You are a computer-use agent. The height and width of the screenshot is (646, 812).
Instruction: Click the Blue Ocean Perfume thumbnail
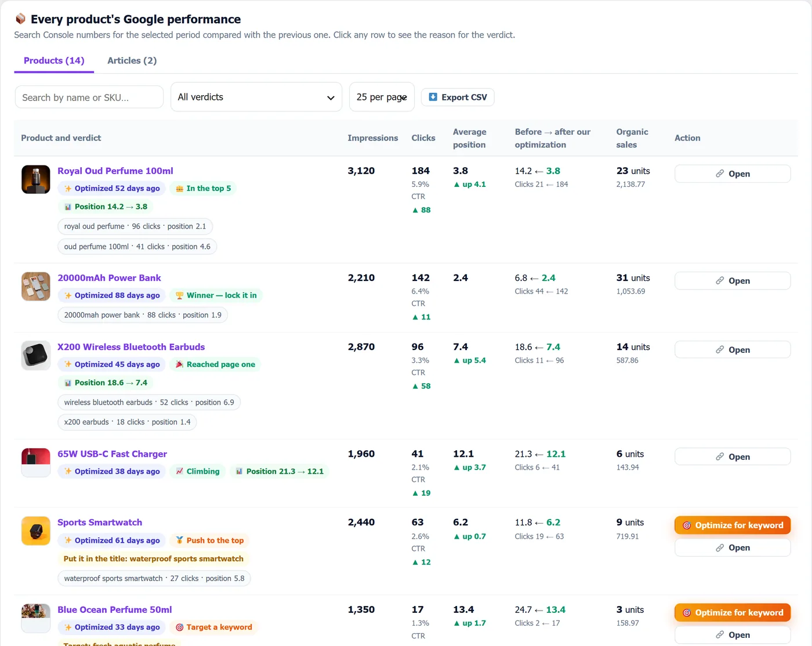point(36,618)
